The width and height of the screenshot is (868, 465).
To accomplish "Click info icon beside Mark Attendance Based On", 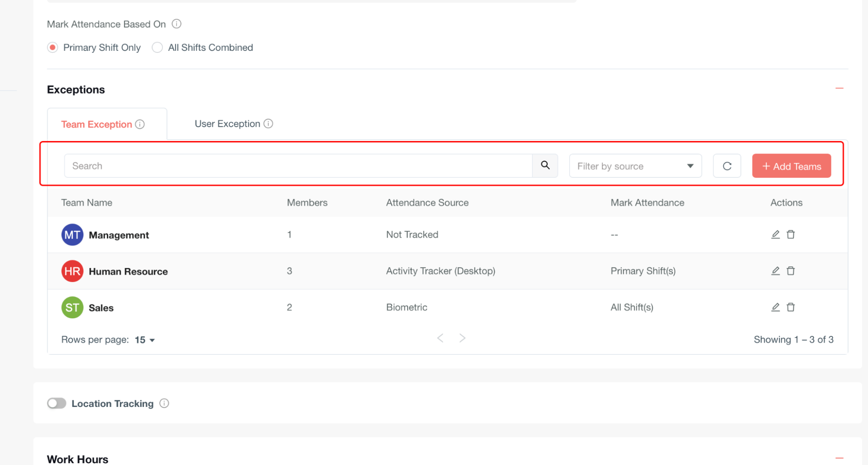I will (x=176, y=24).
